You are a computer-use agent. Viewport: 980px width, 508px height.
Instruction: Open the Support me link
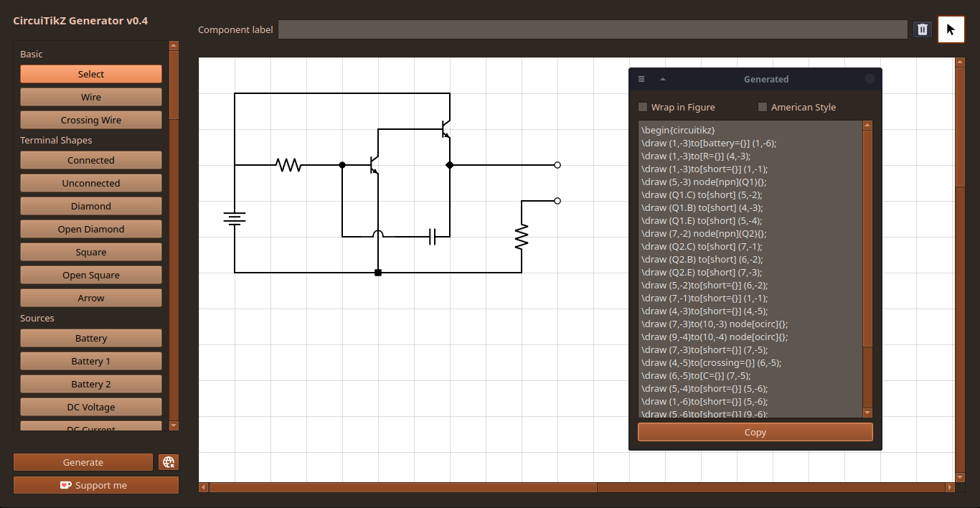pyautogui.click(x=96, y=485)
